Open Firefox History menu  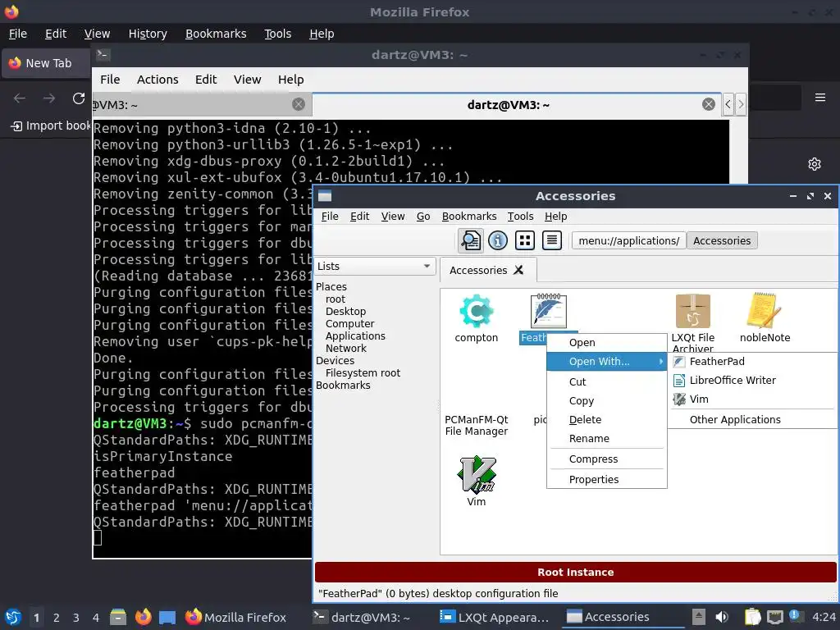pyautogui.click(x=148, y=34)
